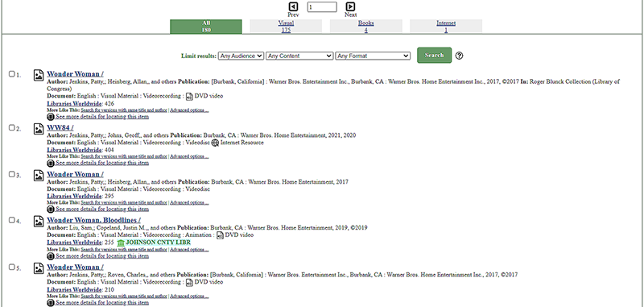Screen dimensions: 644x307
Task: Click globe icon beside result 1 locating details
Action: click(51, 117)
